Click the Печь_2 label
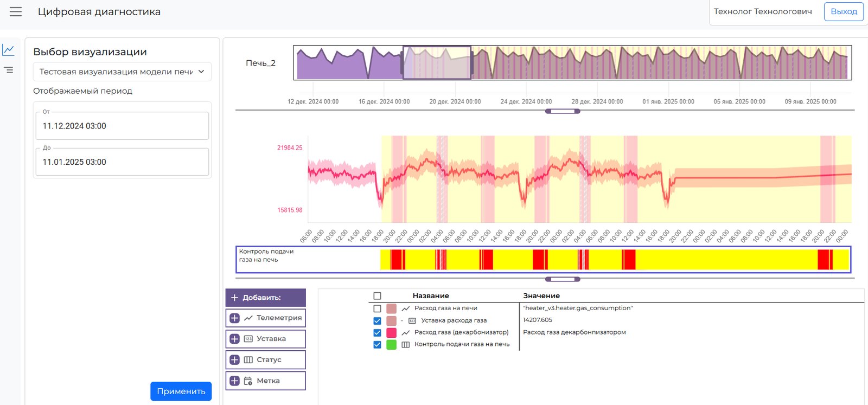This screenshot has width=868, height=405. [261, 63]
